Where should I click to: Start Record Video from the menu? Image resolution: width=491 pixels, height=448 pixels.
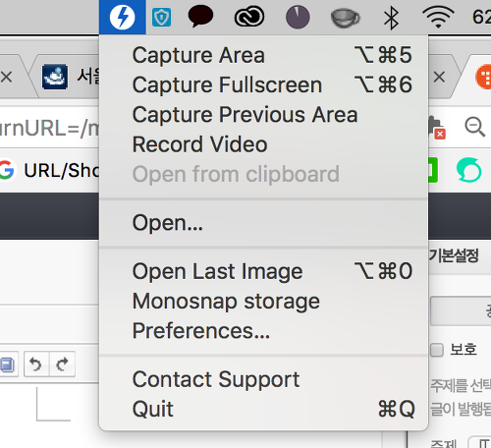(264, 144)
